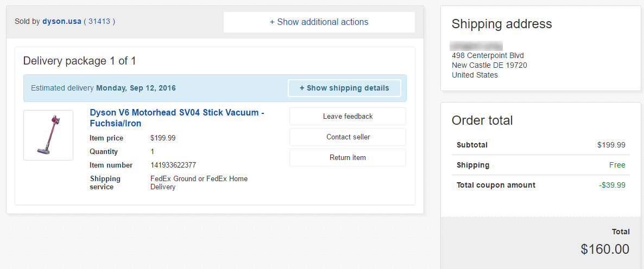Click the item number 141933622377
644x269 pixels.
click(x=173, y=165)
